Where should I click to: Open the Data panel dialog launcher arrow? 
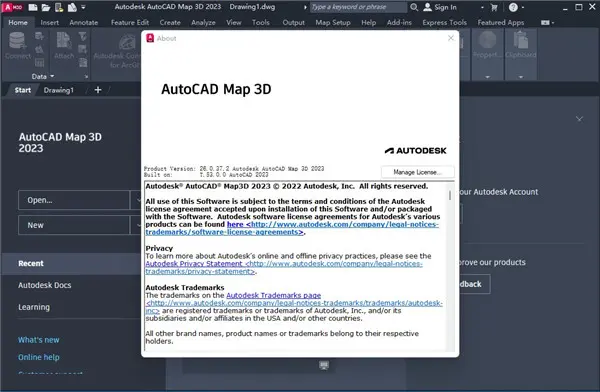click(86, 77)
